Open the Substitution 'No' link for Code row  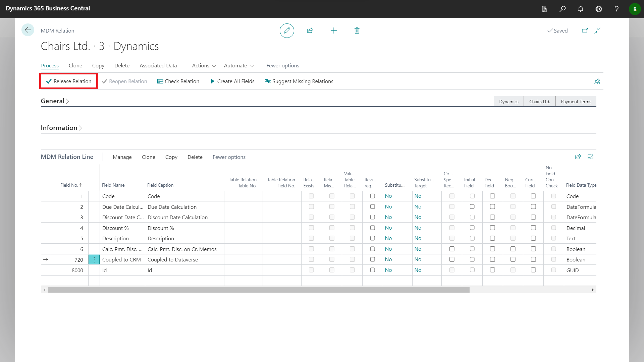tap(388, 196)
